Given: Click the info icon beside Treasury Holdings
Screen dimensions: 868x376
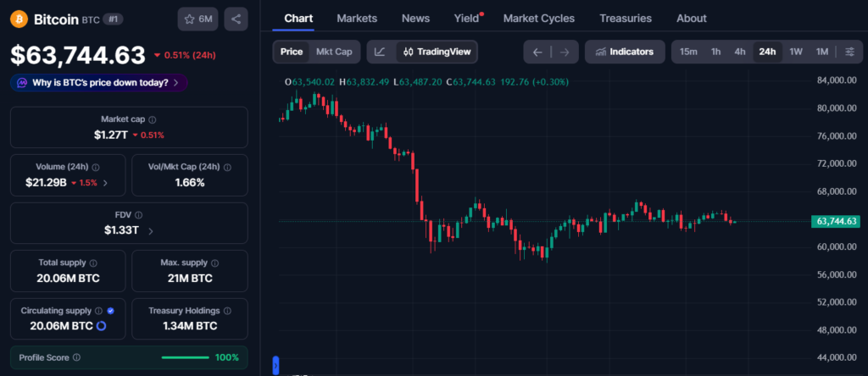Looking at the screenshot, I should [227, 311].
